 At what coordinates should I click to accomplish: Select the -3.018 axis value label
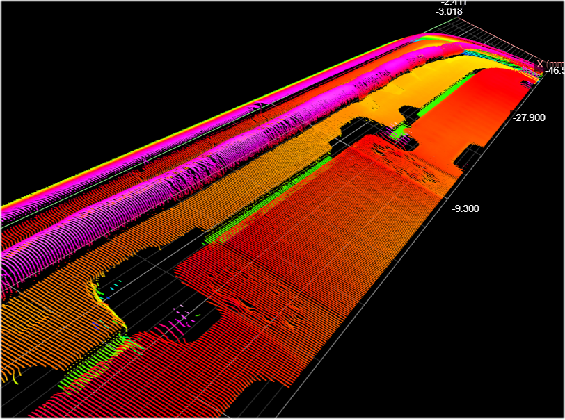pyautogui.click(x=449, y=12)
